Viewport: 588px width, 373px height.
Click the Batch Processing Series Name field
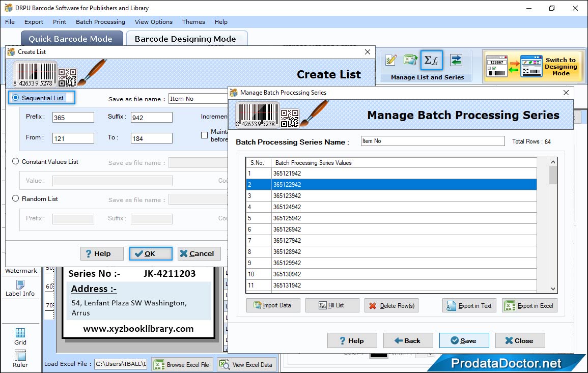pyautogui.click(x=432, y=141)
